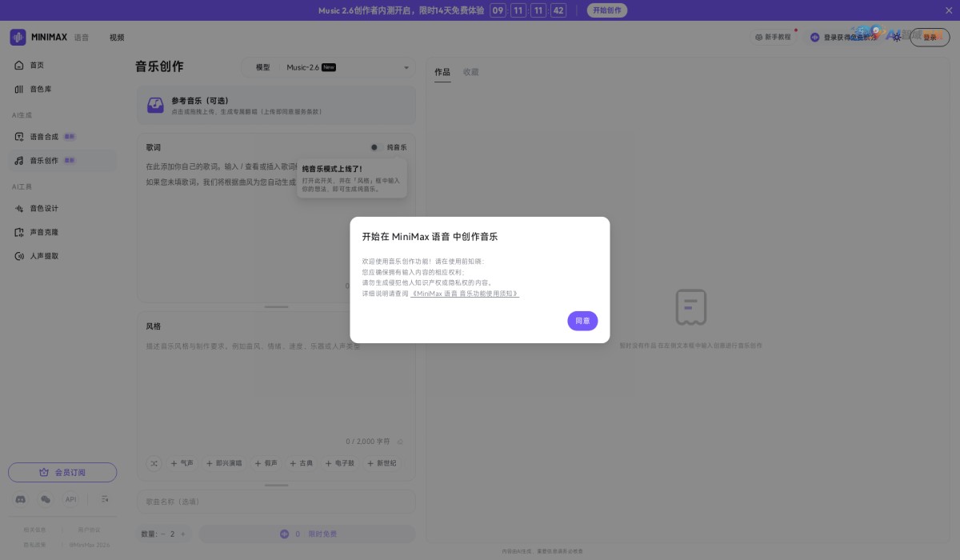Click the 歌曲名称 song title input field
Image resolution: width=960 pixels, height=560 pixels.
click(x=275, y=501)
